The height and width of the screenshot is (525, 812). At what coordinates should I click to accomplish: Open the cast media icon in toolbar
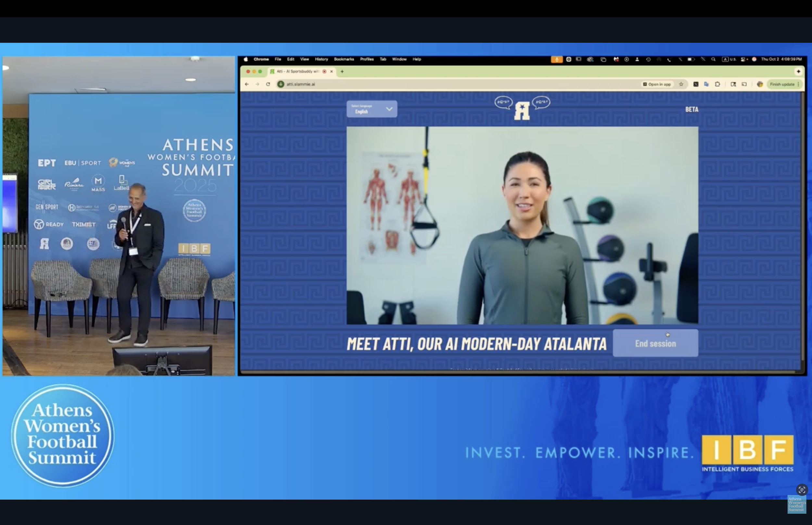(x=744, y=84)
